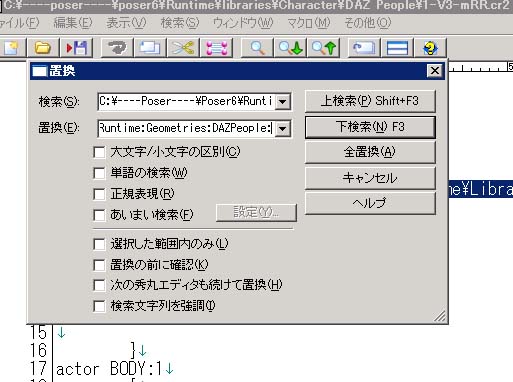
Task: Open the 検索(S) menu
Action: click(x=180, y=23)
